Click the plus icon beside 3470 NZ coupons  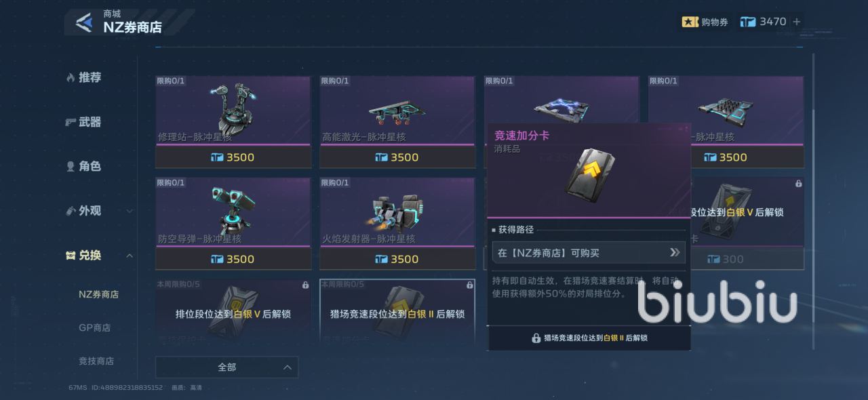click(797, 22)
